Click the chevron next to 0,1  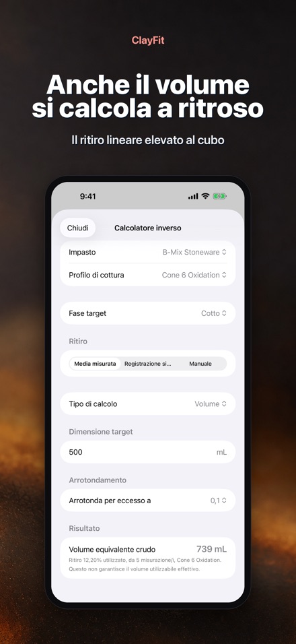(224, 501)
